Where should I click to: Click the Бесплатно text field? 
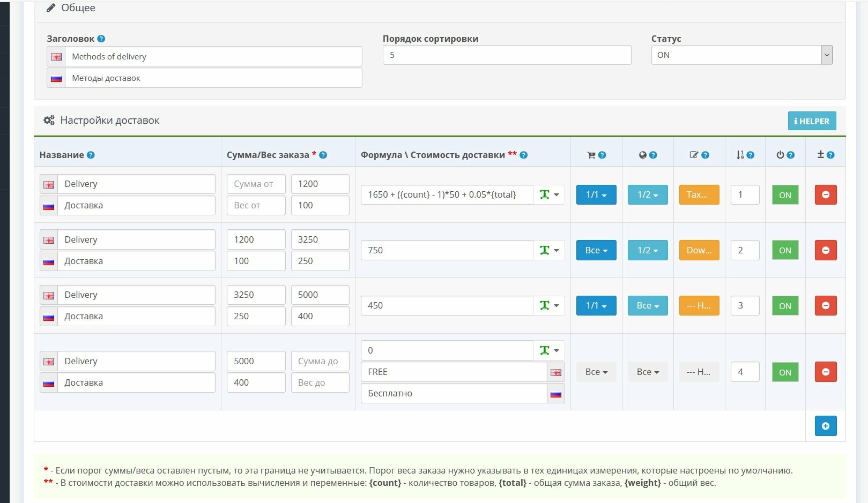(454, 393)
